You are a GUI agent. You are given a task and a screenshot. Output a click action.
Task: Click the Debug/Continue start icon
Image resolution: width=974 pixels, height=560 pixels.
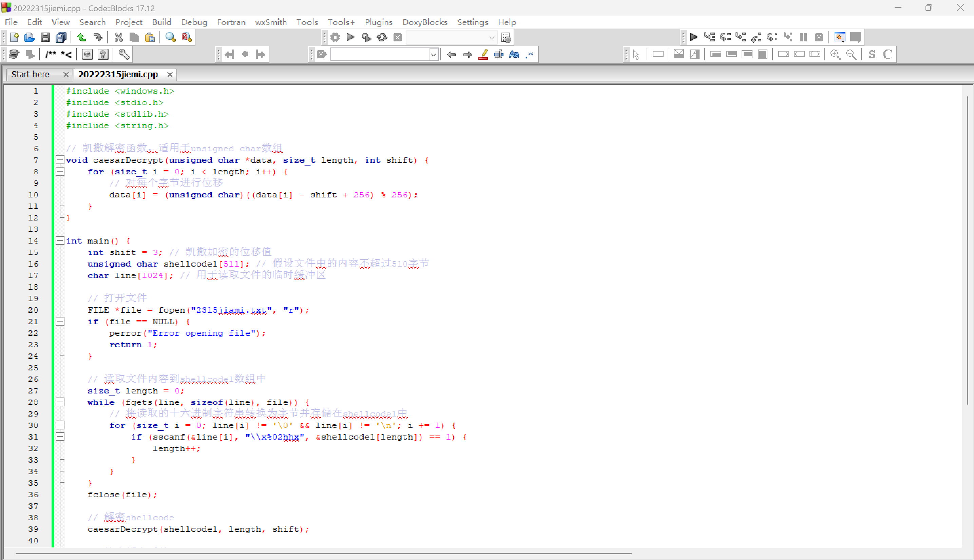tap(693, 37)
